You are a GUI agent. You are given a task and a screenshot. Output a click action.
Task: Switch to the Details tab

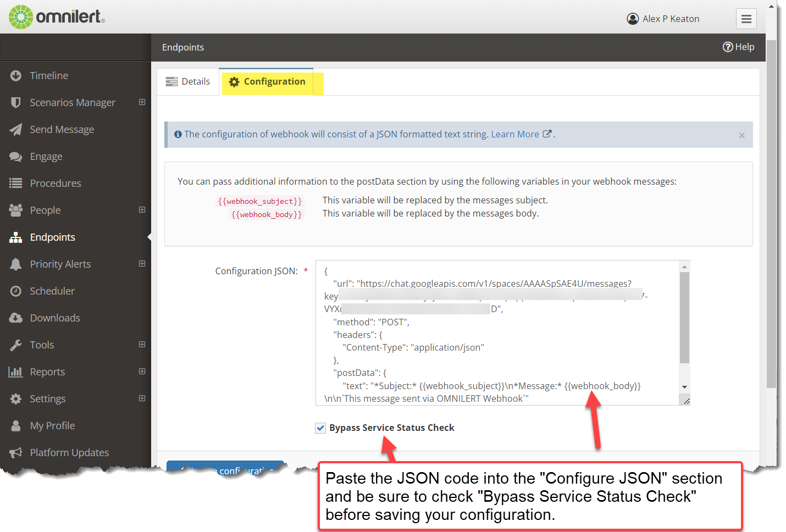point(188,81)
